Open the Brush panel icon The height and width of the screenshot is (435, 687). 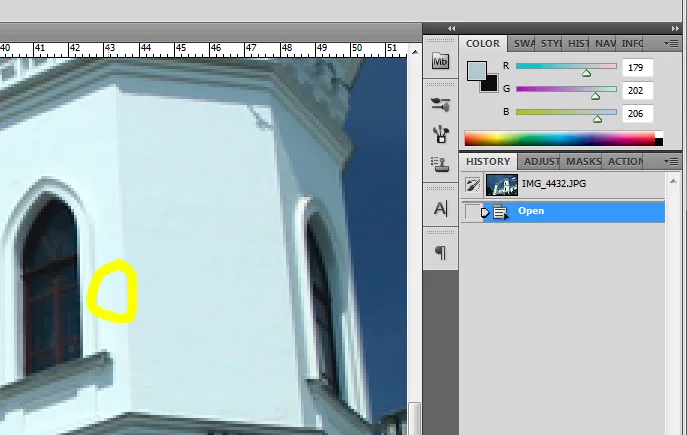point(441,134)
